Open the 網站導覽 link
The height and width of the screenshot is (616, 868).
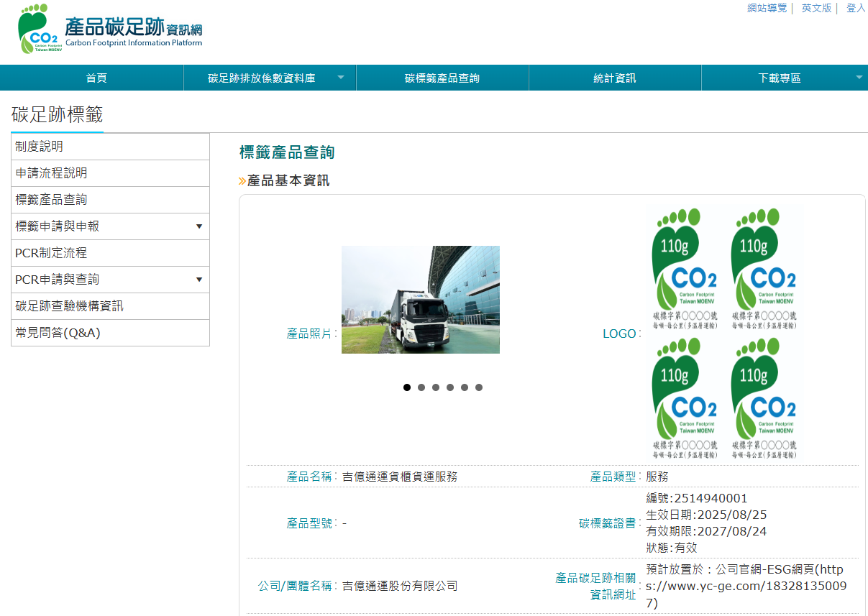767,8
